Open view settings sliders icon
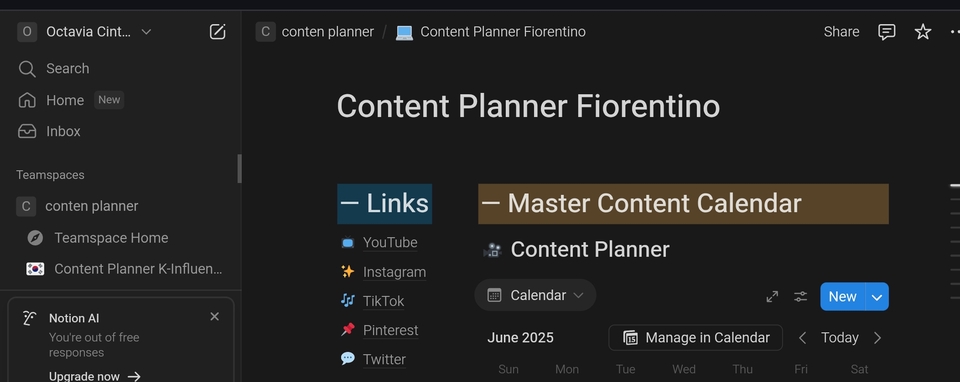The height and width of the screenshot is (382, 960). 800,296
